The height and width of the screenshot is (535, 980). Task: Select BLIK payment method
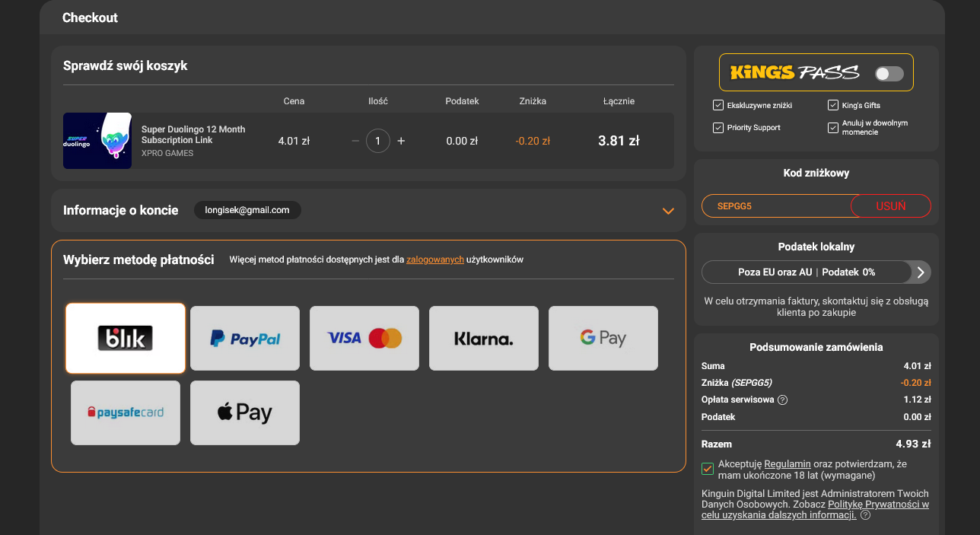point(126,338)
